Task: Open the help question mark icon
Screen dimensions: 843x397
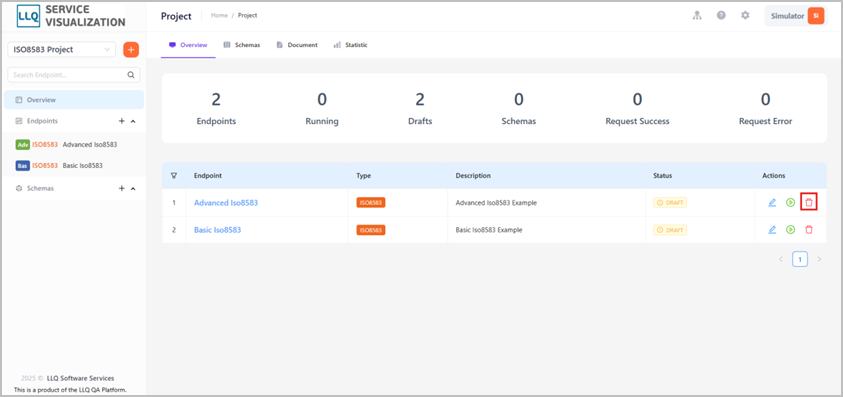Action: (x=721, y=16)
